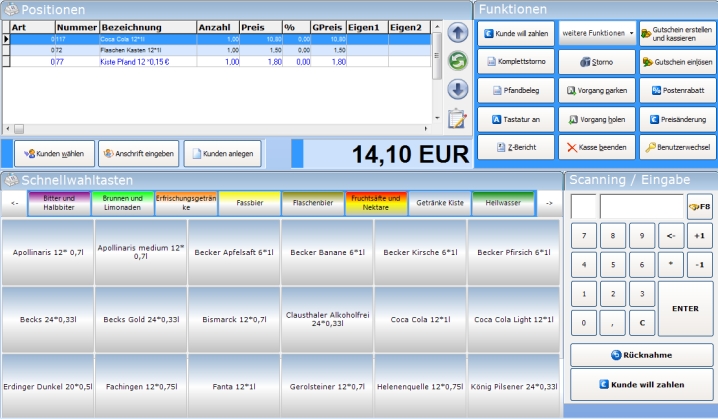Click the blue down arrow icon

coord(457,89)
